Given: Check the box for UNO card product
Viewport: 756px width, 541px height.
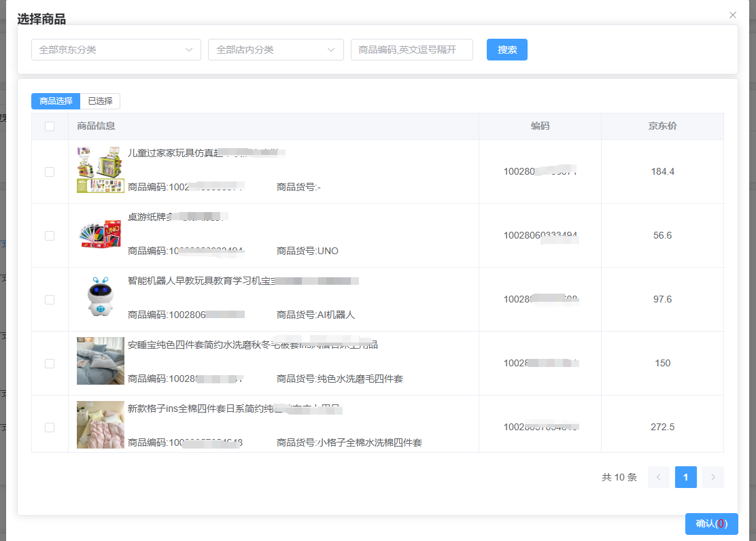Looking at the screenshot, I should (50, 236).
